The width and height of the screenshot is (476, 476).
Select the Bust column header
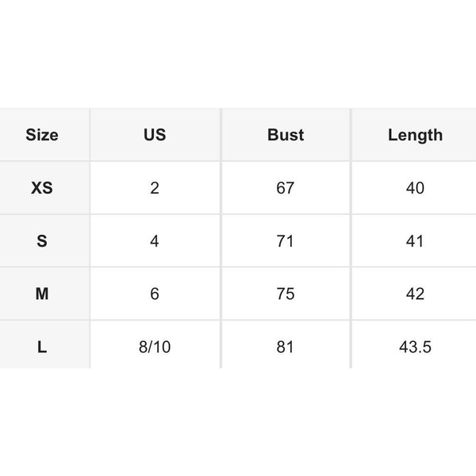coord(286,135)
